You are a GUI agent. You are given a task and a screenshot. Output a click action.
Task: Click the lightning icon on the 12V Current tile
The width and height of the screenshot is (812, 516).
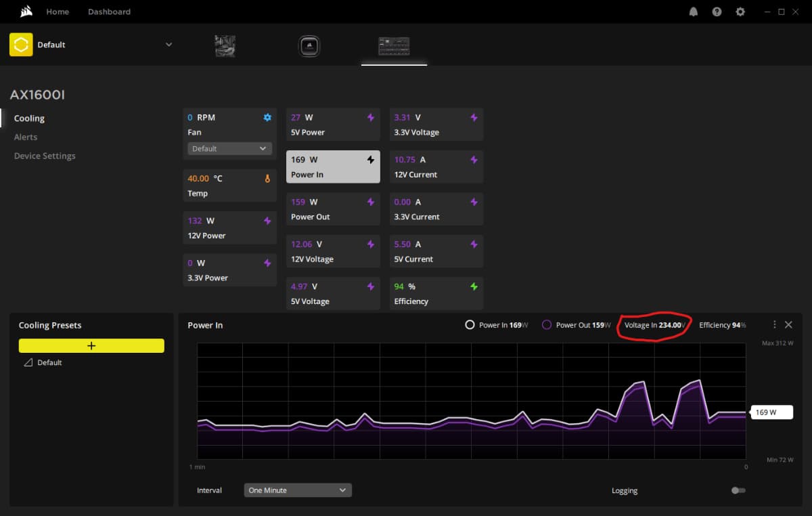[x=474, y=160]
